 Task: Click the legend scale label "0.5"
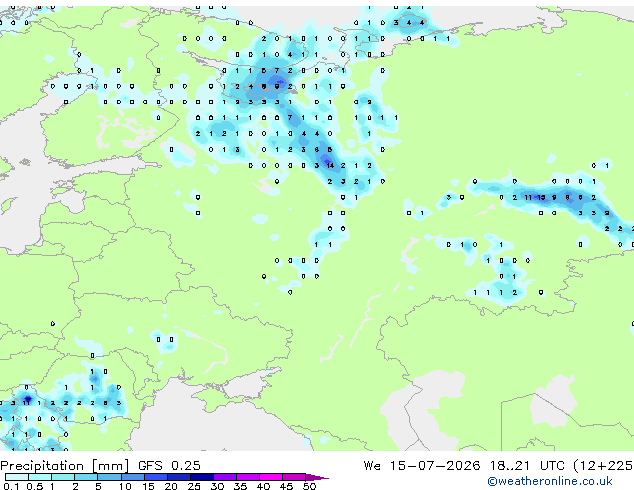click(34, 486)
